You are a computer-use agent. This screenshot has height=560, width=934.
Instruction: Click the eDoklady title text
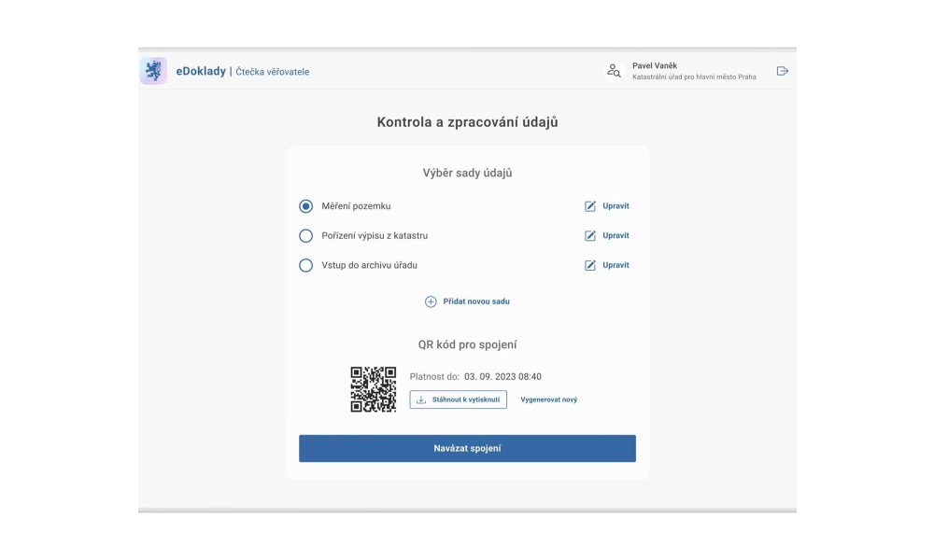[x=201, y=72]
